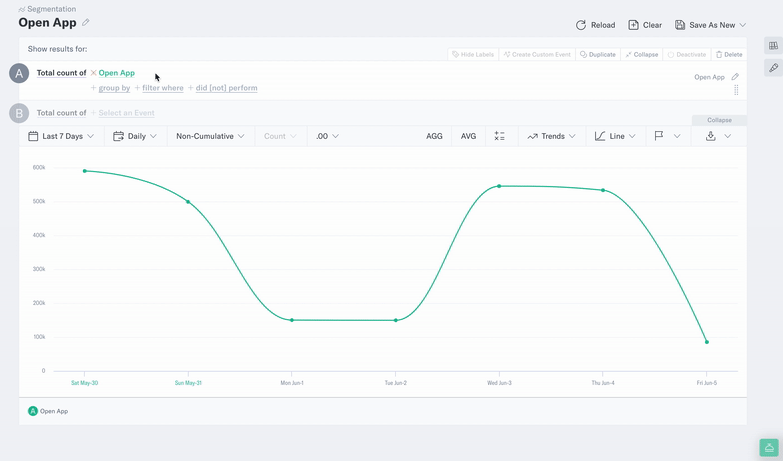Click Hide Labels
This screenshot has height=461, width=783.
pyautogui.click(x=473, y=54)
